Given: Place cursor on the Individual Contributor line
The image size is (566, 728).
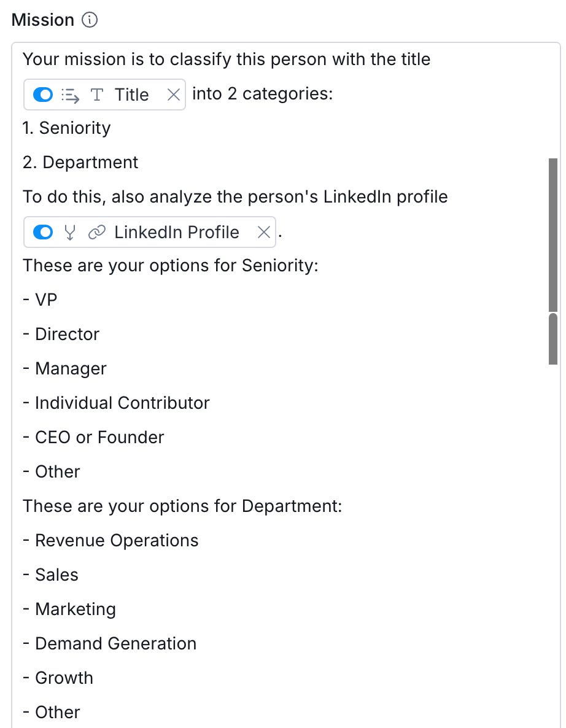Looking at the screenshot, I should pos(122,403).
